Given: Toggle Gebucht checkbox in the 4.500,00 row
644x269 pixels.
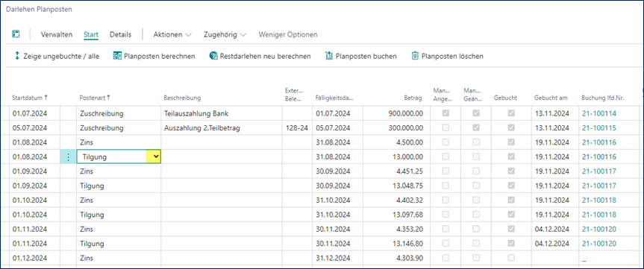Looking at the screenshot, I should coord(511,142).
